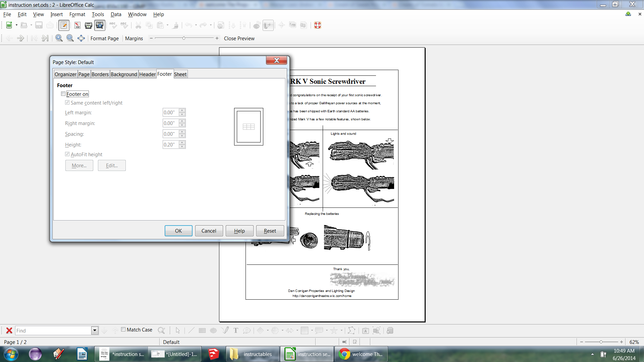Click the Print document icon
The width and height of the screenshot is (644, 362).
[88, 25]
